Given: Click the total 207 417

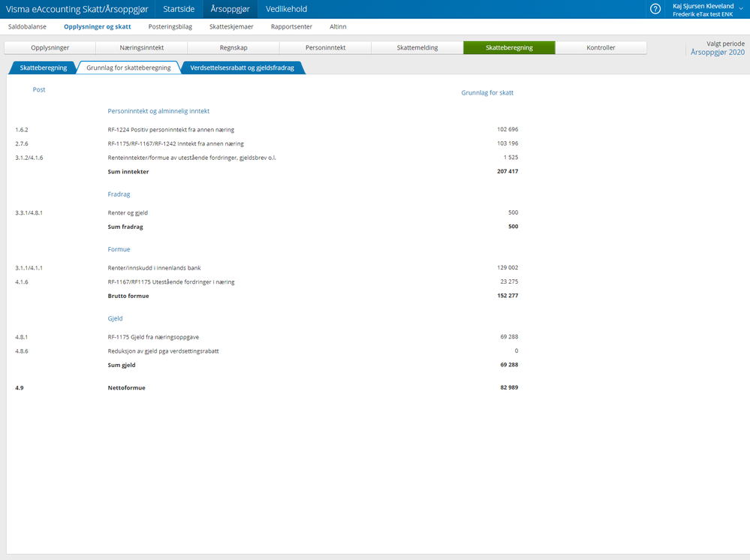Looking at the screenshot, I should pyautogui.click(x=508, y=171).
